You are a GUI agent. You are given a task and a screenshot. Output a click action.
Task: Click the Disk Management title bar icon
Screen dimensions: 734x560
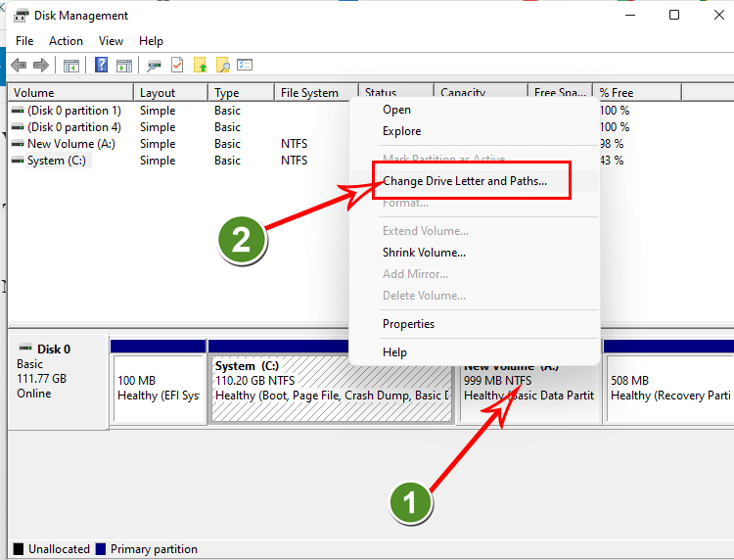21,16
